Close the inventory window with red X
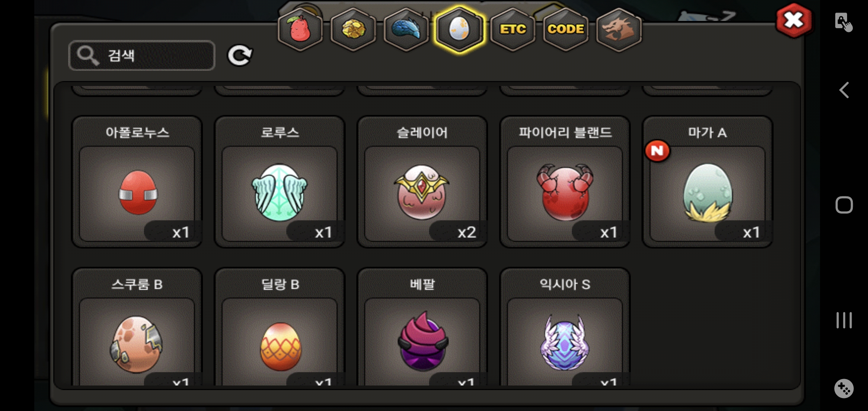 [794, 21]
